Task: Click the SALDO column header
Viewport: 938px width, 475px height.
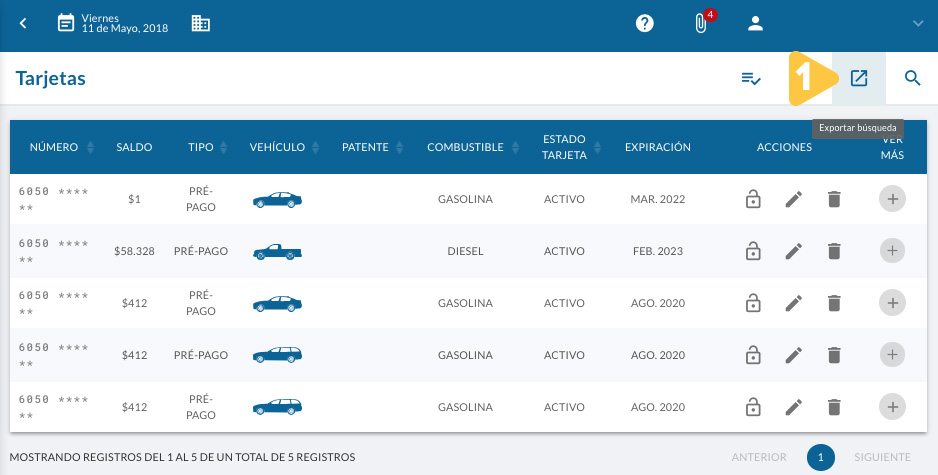Action: click(x=134, y=147)
